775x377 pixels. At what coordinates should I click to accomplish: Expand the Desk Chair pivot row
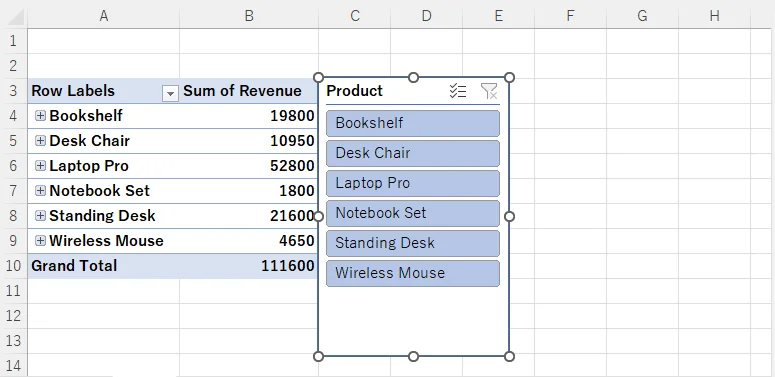coord(41,141)
